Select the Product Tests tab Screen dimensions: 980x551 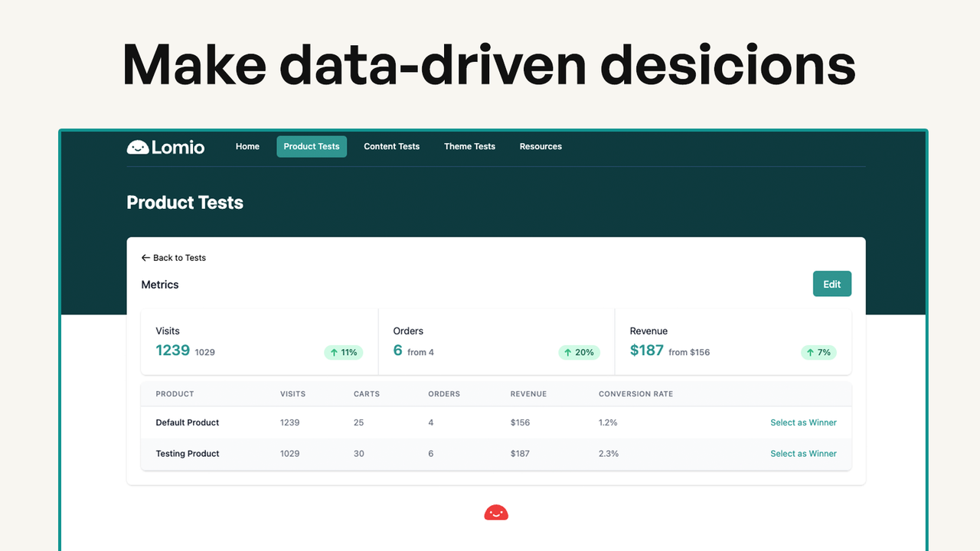point(312,146)
